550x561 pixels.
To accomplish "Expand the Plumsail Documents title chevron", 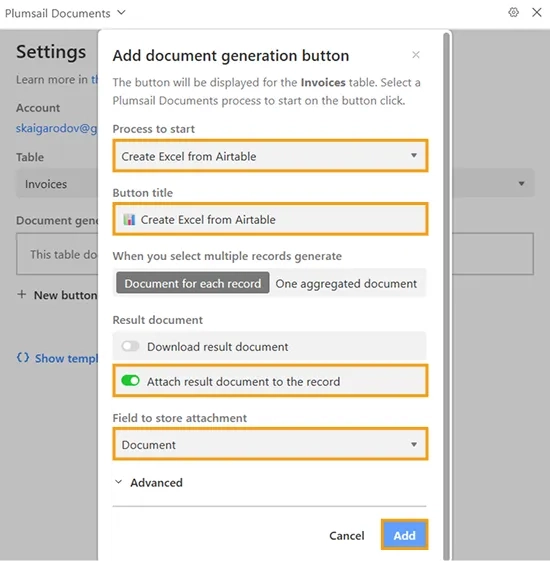I will click(122, 13).
